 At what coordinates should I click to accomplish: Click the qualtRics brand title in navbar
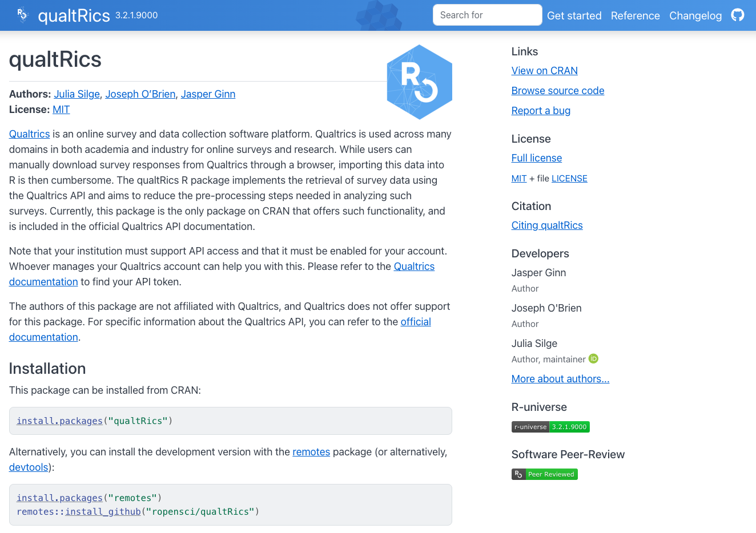click(74, 15)
